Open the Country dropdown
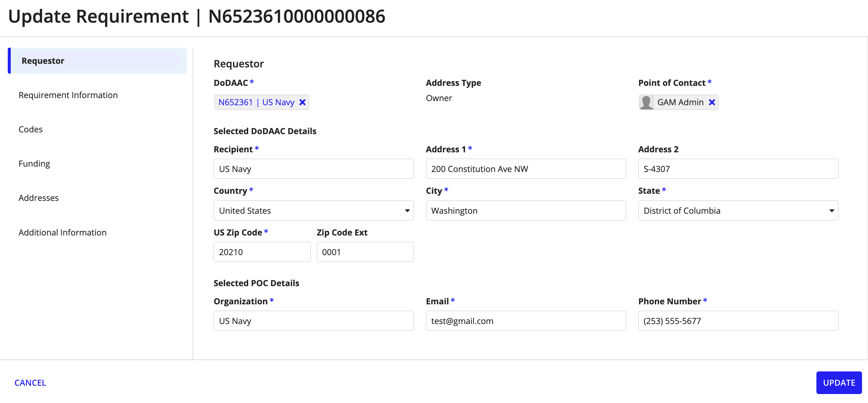 [x=313, y=211]
